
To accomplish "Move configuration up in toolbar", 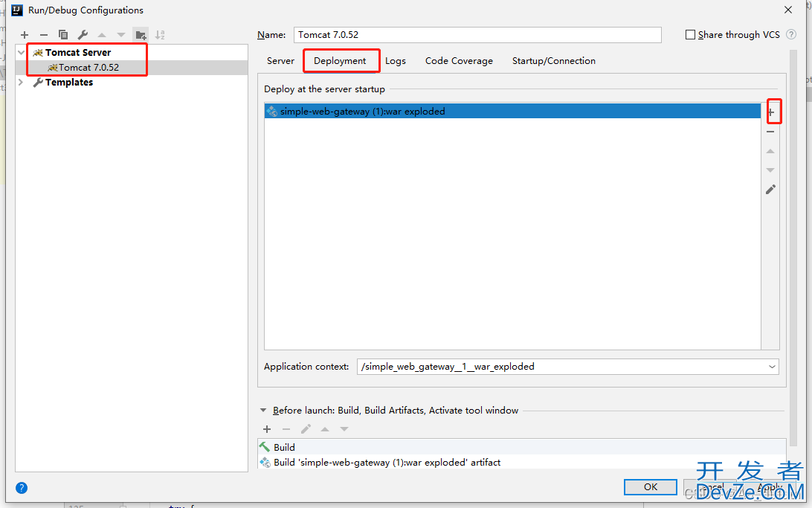I will click(x=102, y=35).
